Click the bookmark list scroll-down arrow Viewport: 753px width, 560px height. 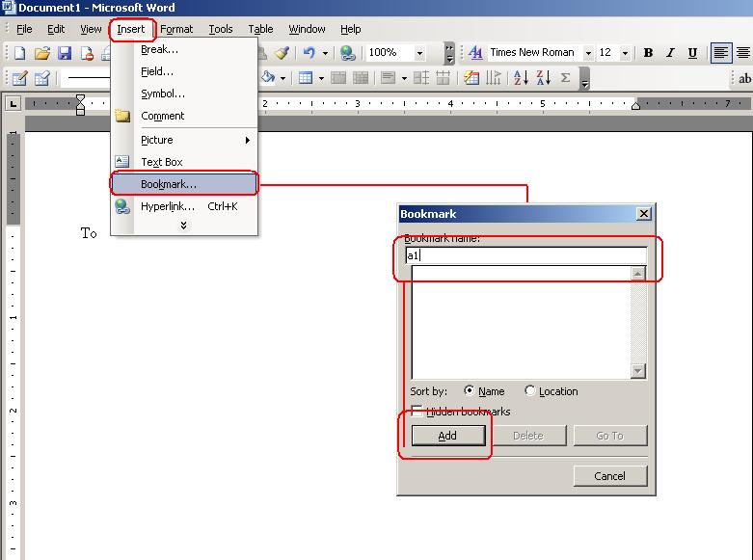(637, 371)
